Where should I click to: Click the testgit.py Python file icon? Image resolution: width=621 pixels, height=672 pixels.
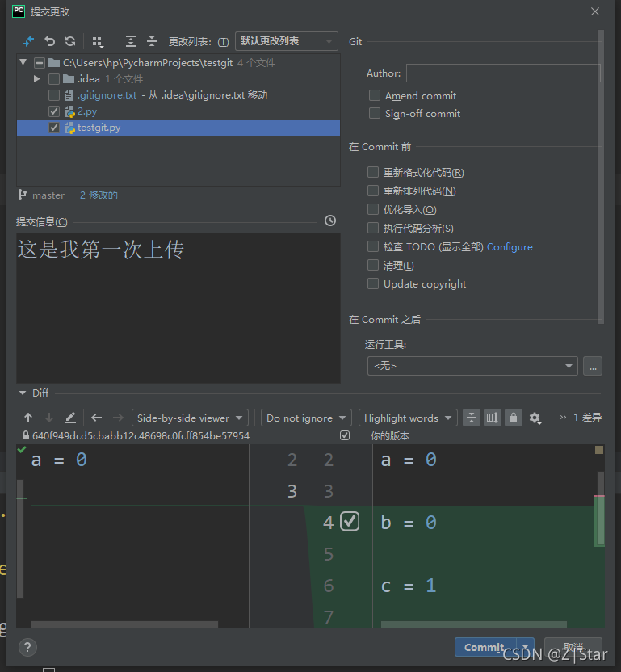point(69,128)
